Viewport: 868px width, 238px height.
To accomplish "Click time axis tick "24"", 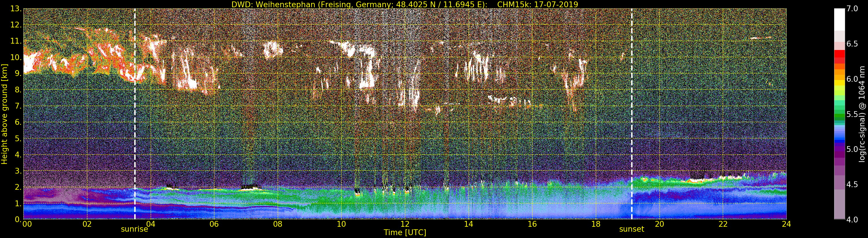I will 786,224.
